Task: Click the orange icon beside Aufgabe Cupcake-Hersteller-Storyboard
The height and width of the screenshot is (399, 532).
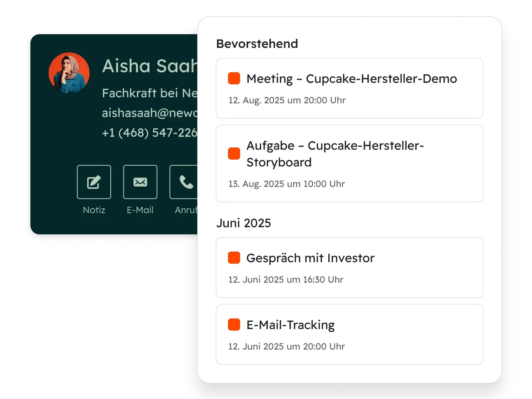Action: [x=234, y=154]
